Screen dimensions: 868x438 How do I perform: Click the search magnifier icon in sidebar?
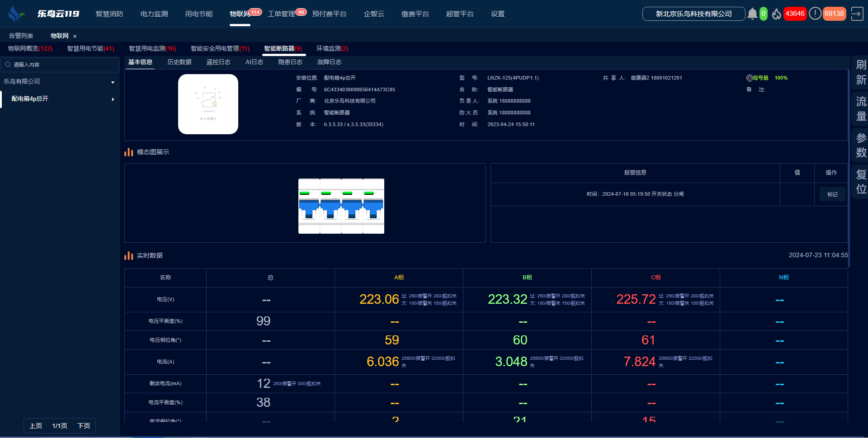coord(8,65)
